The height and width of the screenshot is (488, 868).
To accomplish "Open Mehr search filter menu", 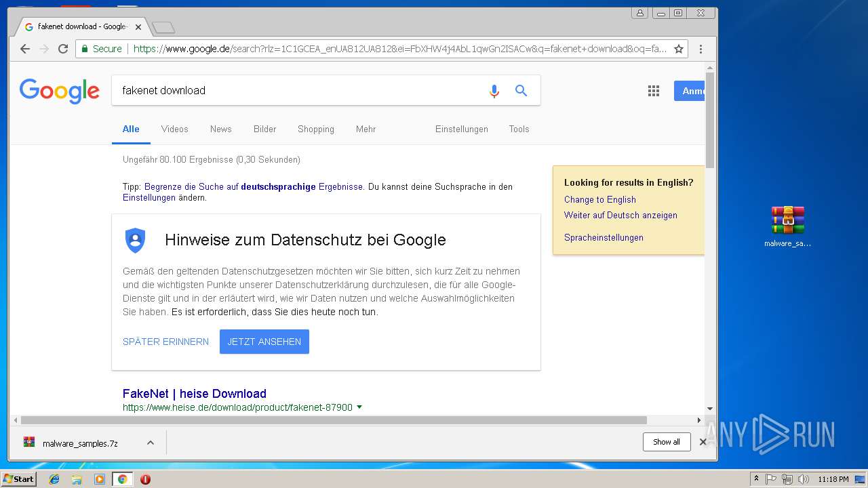I will [366, 129].
